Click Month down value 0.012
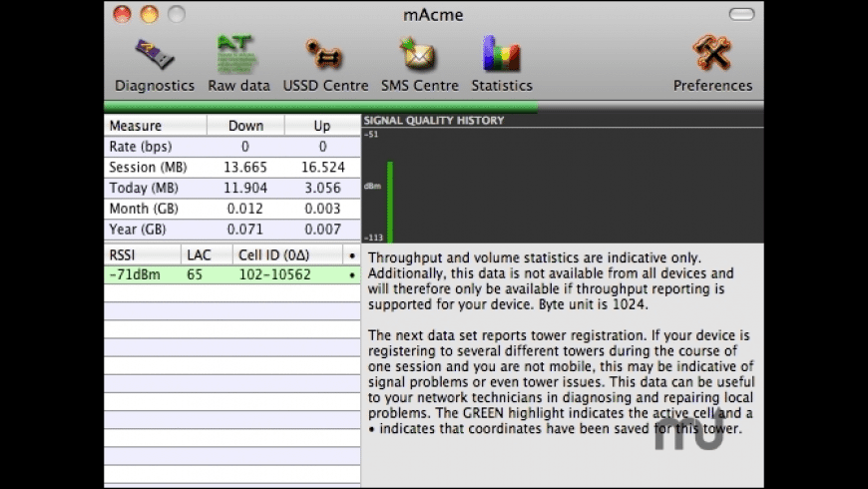868x489 pixels. [245, 209]
